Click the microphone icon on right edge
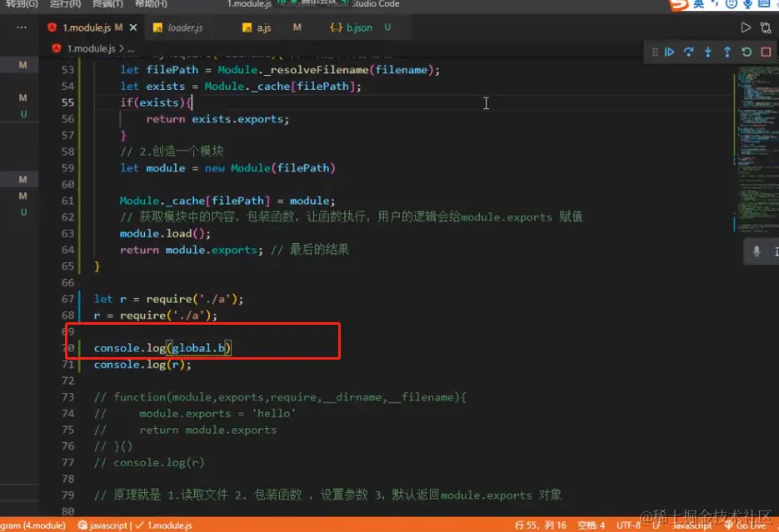Screen dimensions: 779x532 pos(757,251)
